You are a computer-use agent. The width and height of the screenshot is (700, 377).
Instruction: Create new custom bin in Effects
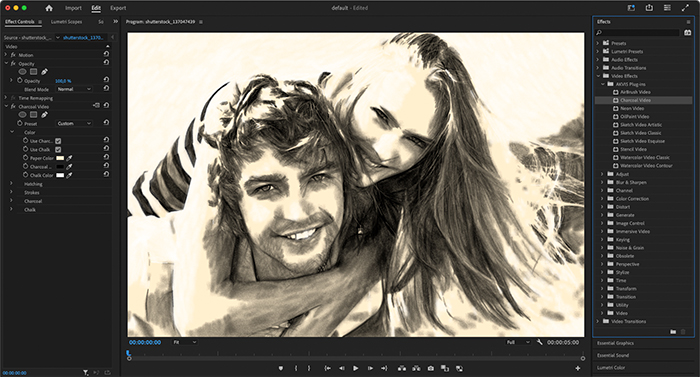click(673, 332)
